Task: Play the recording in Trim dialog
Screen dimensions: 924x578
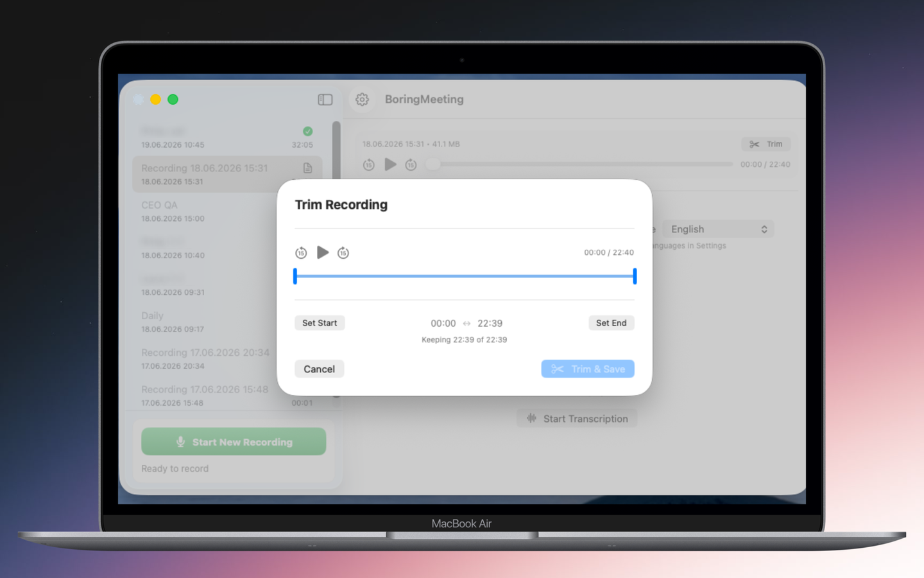Action: 323,252
